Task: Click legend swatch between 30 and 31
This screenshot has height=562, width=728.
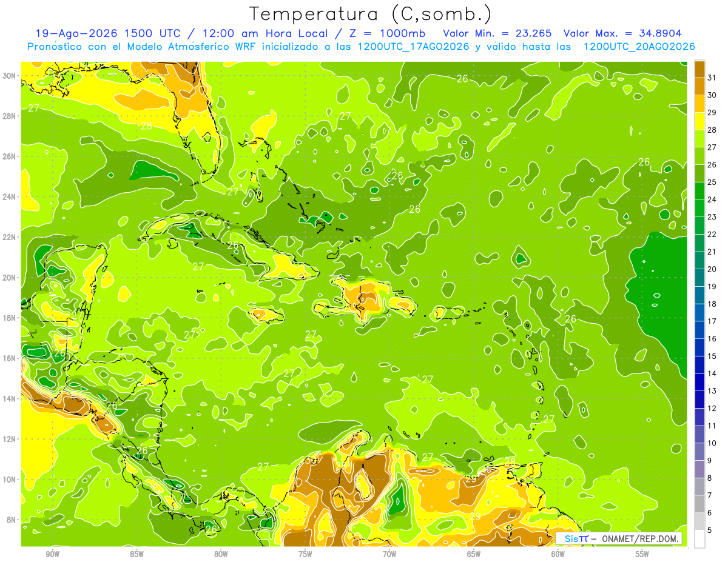Action: 699,85
